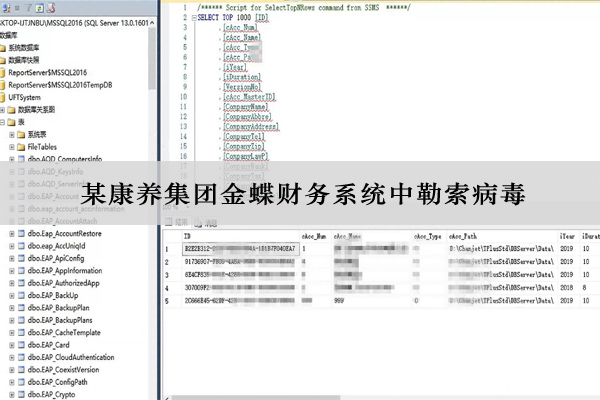Select the dbo.EAP_Crypto table
Screen dimensions: 600x400
click(x=51, y=394)
